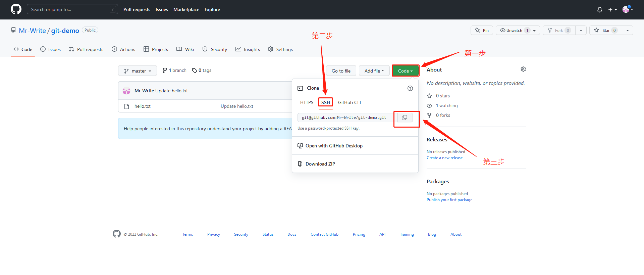This screenshot has width=644, height=275.
Task: Expand the master branch selector
Action: click(x=138, y=71)
